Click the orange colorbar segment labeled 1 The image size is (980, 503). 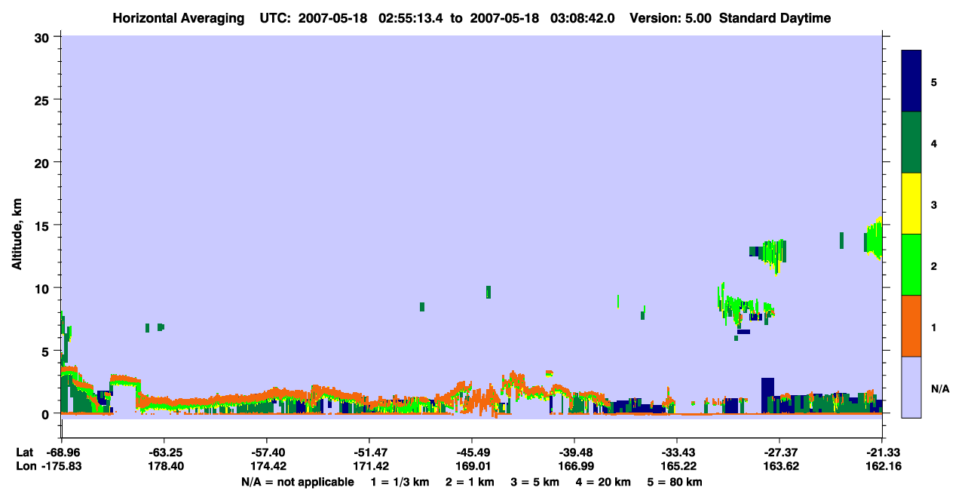point(911,326)
